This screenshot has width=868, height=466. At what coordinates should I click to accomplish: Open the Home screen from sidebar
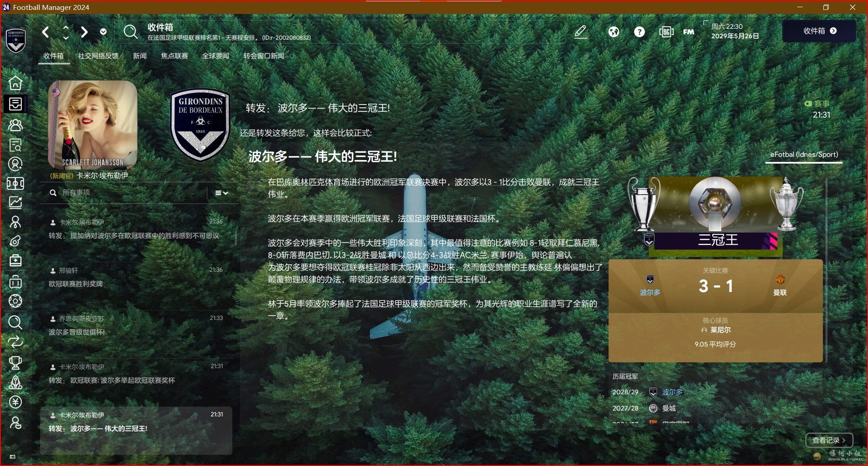tap(15, 83)
